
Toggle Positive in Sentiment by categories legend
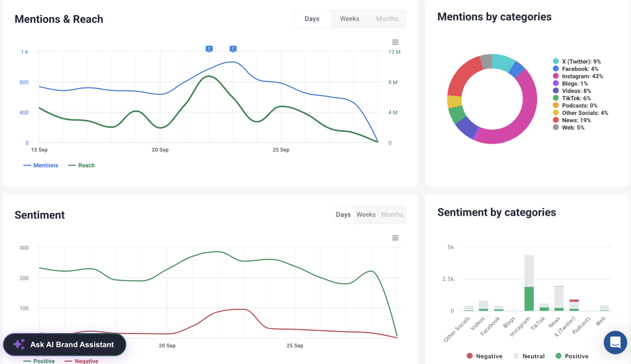(571, 356)
